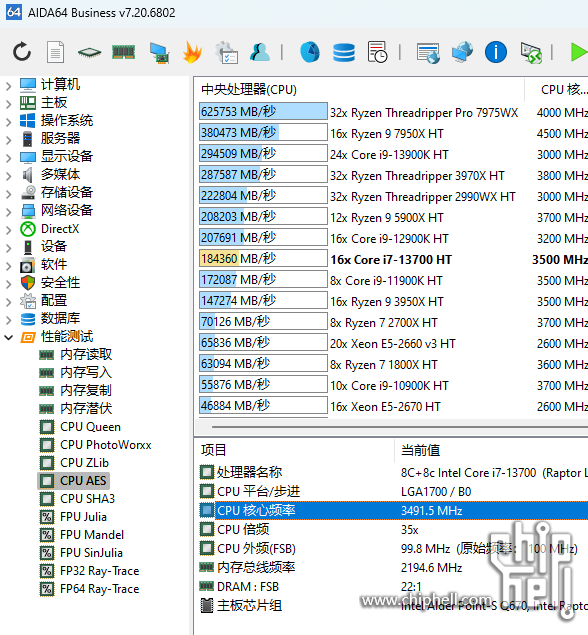The height and width of the screenshot is (635, 588).
Task: Open the FP32 Ray-Trace benchmark
Action: pyautogui.click(x=100, y=571)
